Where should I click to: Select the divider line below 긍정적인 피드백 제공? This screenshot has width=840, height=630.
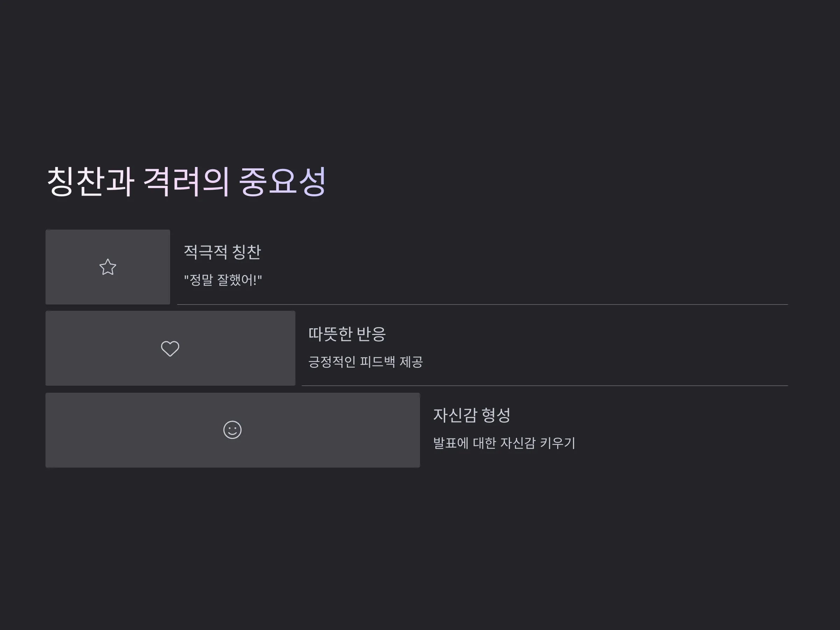(x=545, y=386)
